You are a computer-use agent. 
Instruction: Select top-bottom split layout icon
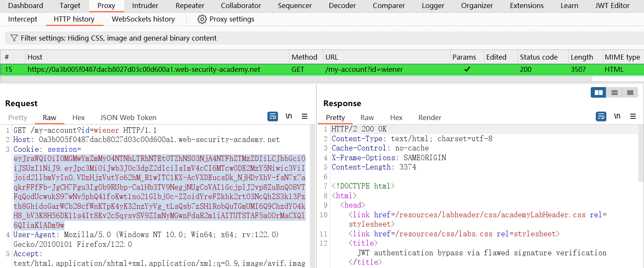(614, 93)
